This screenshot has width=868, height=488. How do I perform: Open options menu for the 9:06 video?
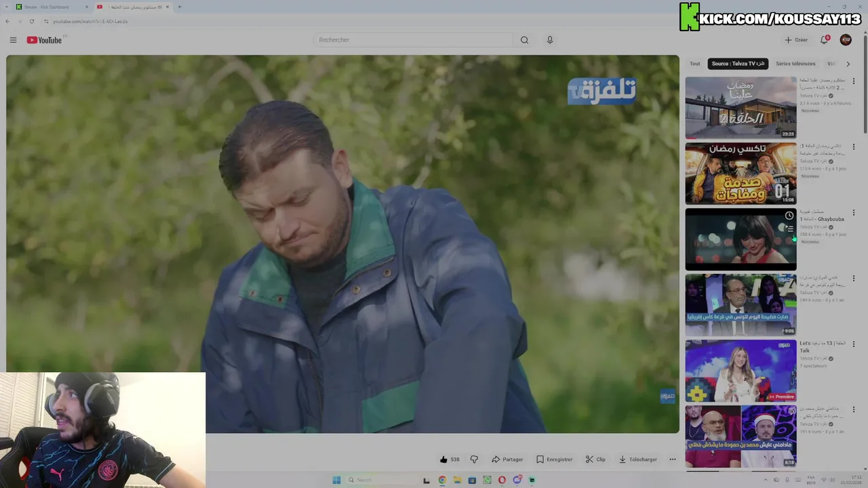pyautogui.click(x=854, y=279)
